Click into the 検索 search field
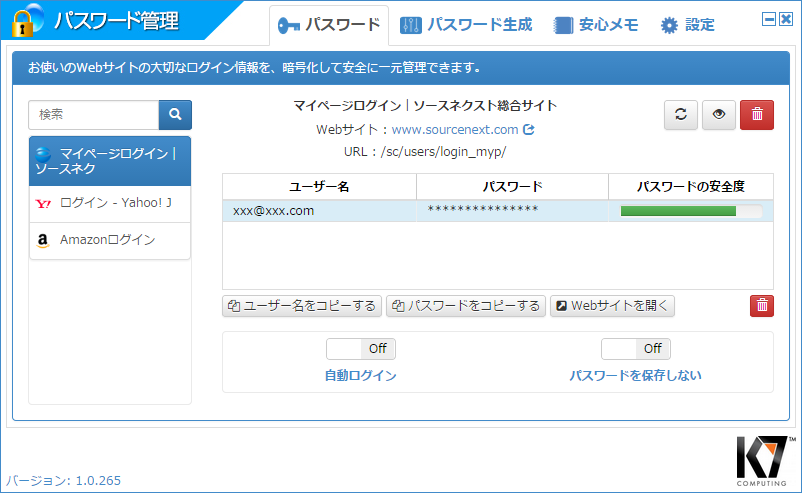802x493 pixels. point(94,115)
